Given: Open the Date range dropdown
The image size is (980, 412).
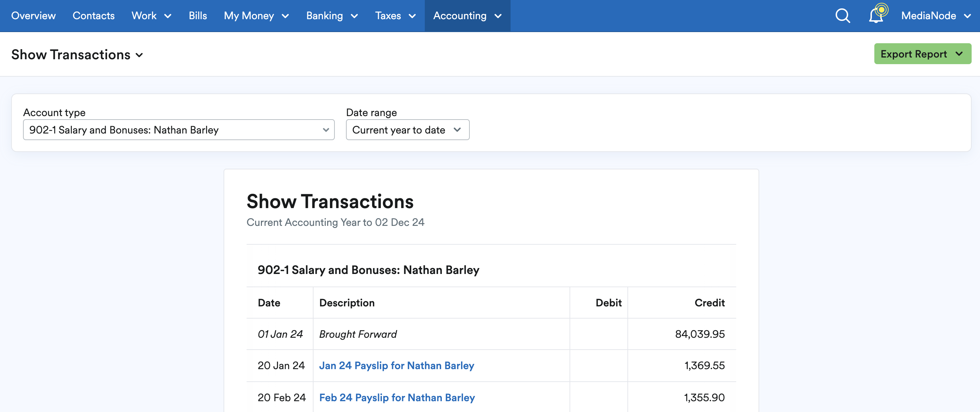Looking at the screenshot, I should coord(407,130).
